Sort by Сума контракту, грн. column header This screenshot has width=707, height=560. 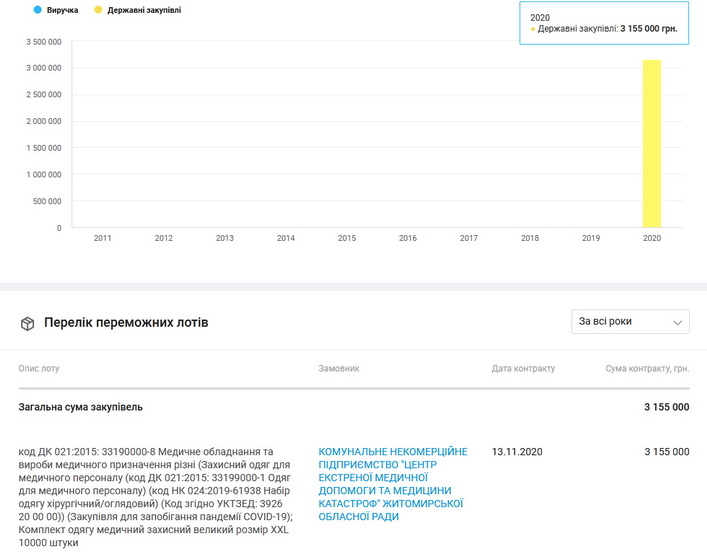[647, 369]
